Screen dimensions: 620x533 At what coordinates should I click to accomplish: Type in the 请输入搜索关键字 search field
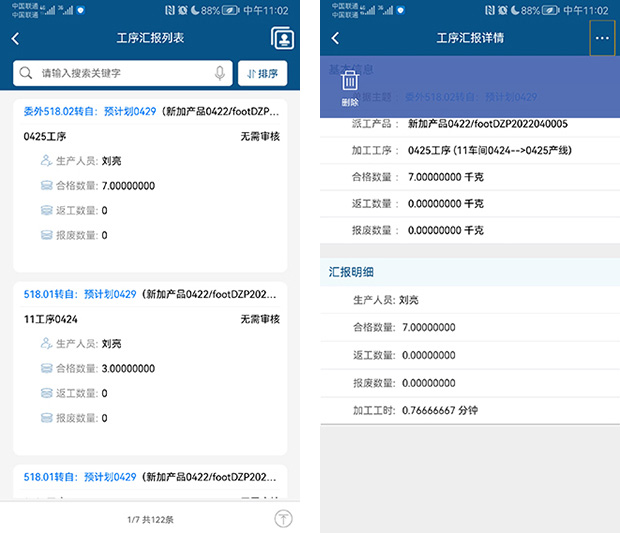pos(120,73)
